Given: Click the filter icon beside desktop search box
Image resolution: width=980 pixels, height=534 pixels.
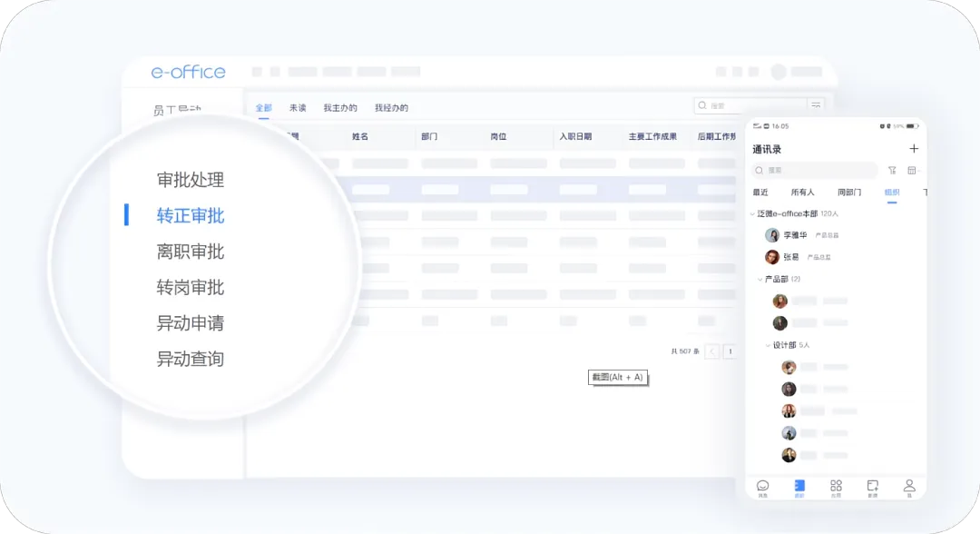Looking at the screenshot, I should tap(817, 106).
